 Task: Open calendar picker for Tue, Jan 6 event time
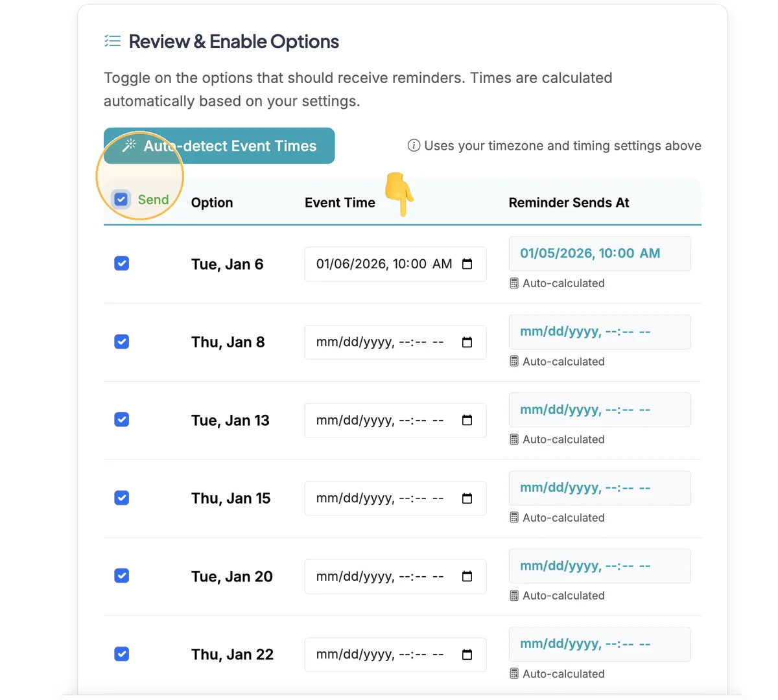467,264
